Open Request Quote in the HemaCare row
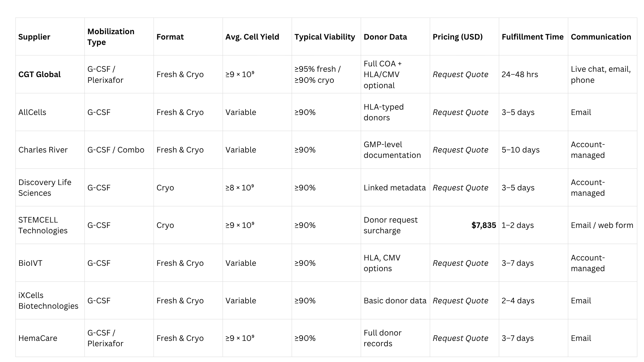The height and width of the screenshot is (362, 644). coord(460,338)
